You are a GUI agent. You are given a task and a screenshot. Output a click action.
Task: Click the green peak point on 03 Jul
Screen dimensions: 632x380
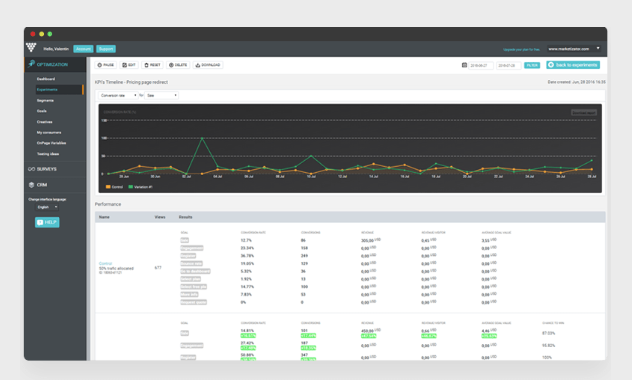[x=202, y=139]
